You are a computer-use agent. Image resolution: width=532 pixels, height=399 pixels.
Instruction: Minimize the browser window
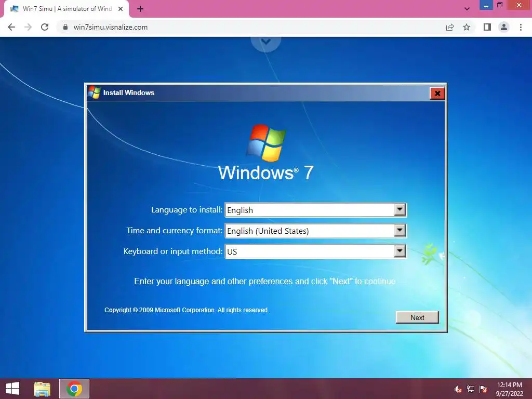coord(486,5)
